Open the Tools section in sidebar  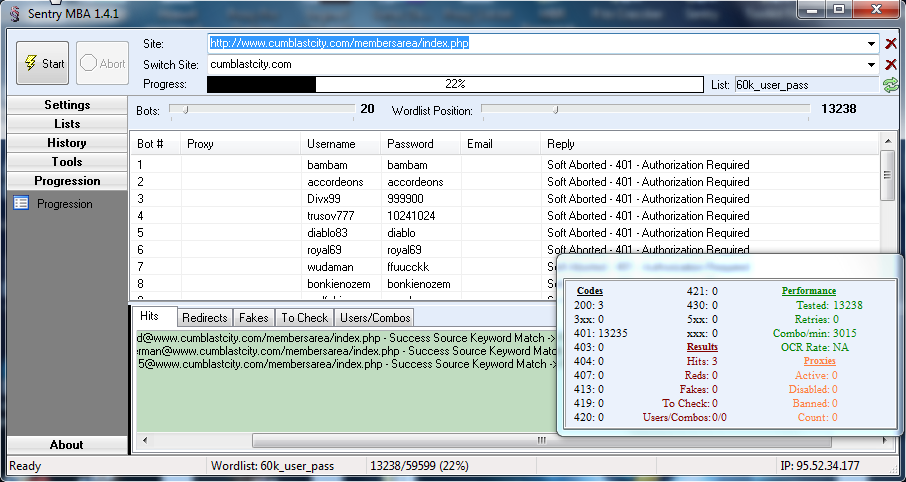pyautogui.click(x=67, y=162)
